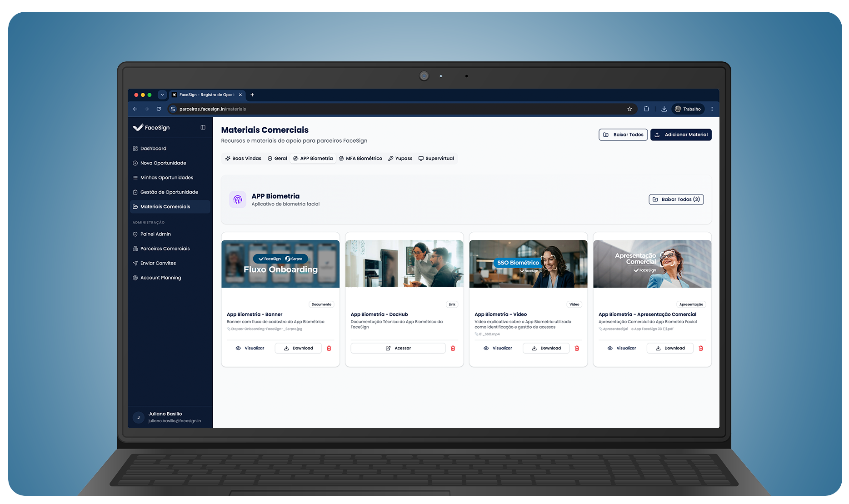Reload the page
This screenshot has height=504, width=849.
159,109
